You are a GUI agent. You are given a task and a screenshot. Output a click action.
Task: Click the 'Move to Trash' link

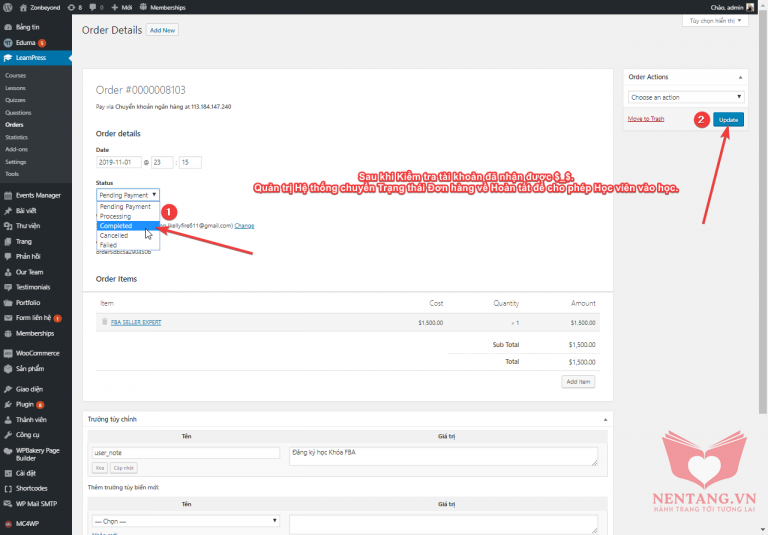click(645, 119)
